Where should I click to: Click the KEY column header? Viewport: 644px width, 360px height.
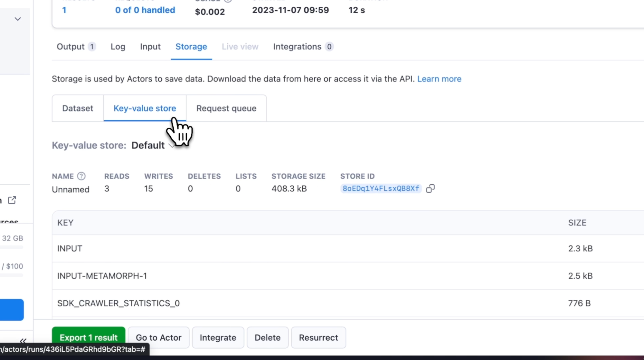click(x=65, y=223)
